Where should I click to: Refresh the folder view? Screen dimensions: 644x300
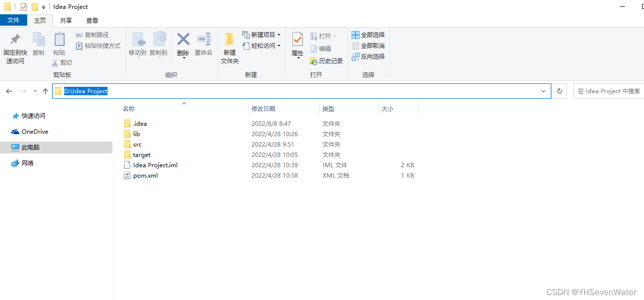tap(559, 91)
